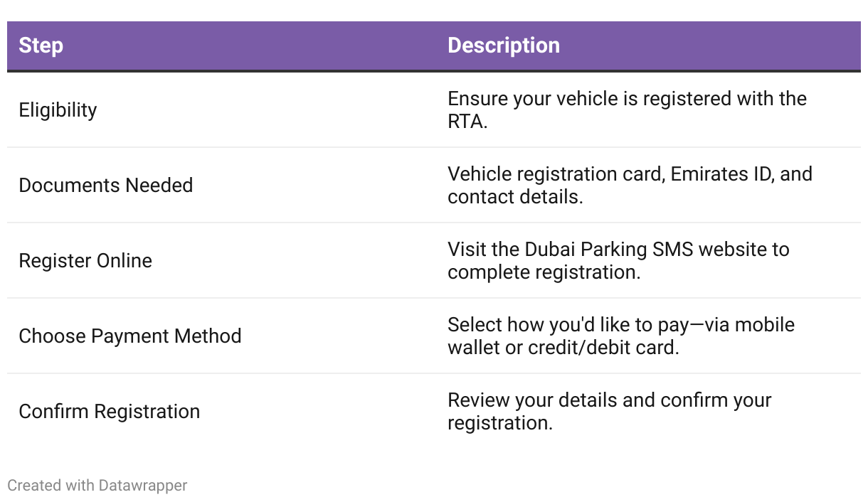
Task: Click the word 'RTA.' in first row
Action: coord(467,122)
